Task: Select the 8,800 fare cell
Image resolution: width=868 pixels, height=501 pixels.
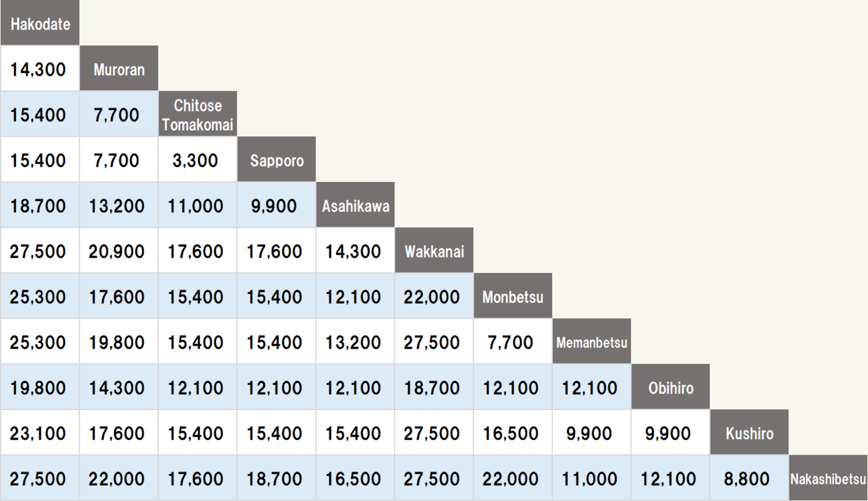Action: tap(747, 479)
